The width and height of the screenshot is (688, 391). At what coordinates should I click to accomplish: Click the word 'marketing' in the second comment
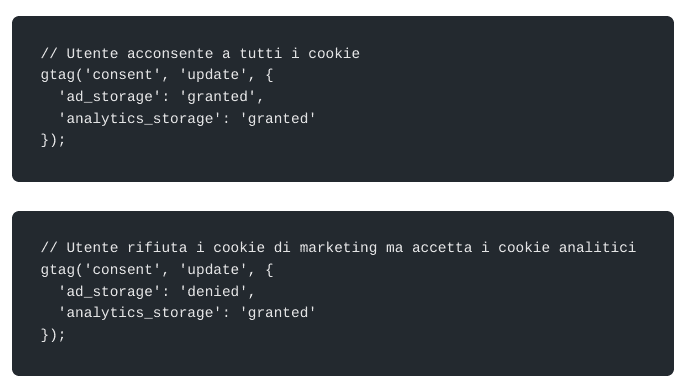pyautogui.click(x=338, y=248)
